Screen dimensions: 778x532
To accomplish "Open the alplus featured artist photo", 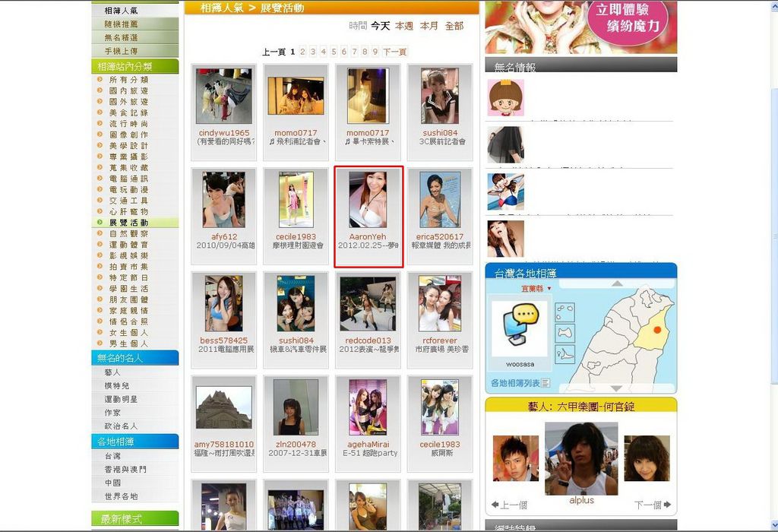I will pyautogui.click(x=581, y=458).
